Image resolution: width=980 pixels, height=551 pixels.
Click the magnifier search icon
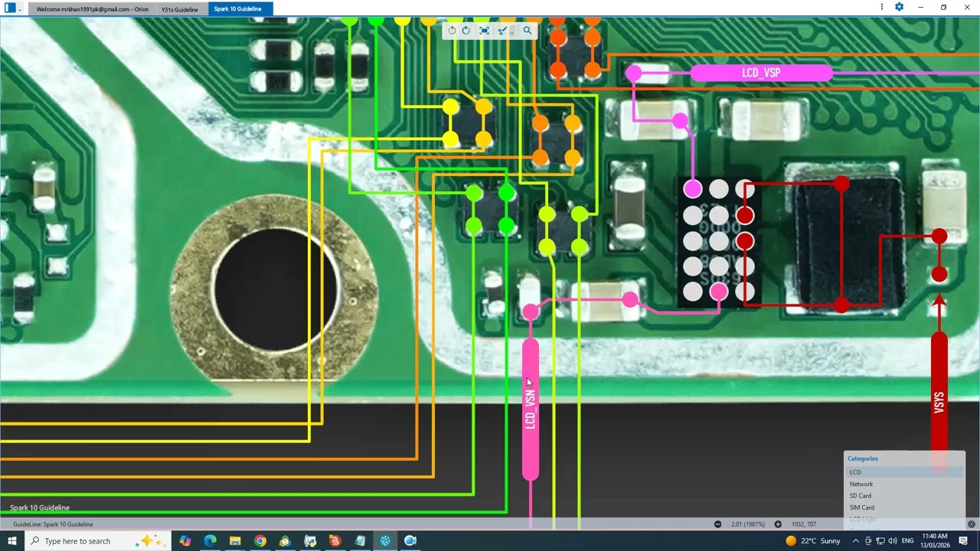click(528, 31)
